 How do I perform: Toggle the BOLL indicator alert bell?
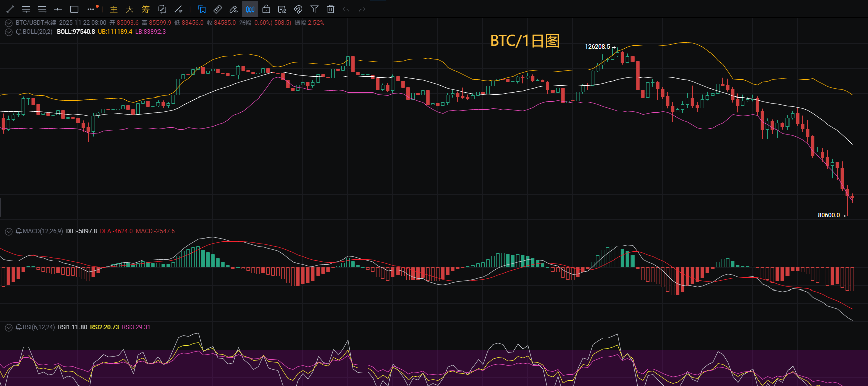[19, 32]
